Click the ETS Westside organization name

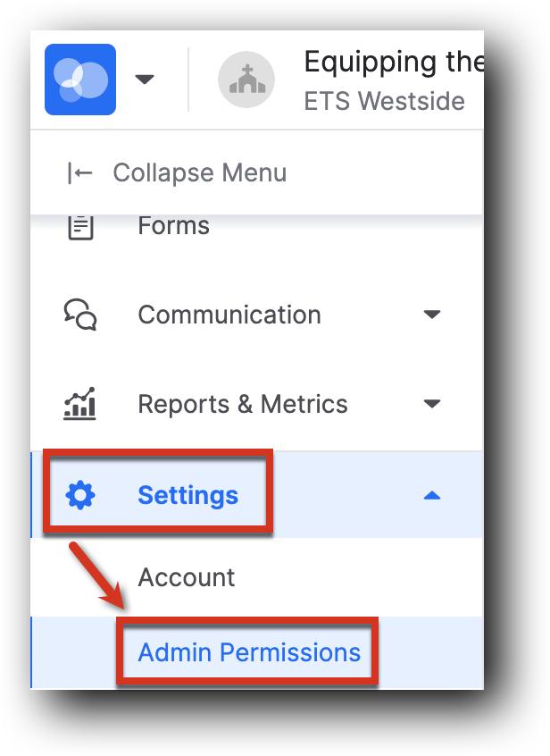click(384, 101)
